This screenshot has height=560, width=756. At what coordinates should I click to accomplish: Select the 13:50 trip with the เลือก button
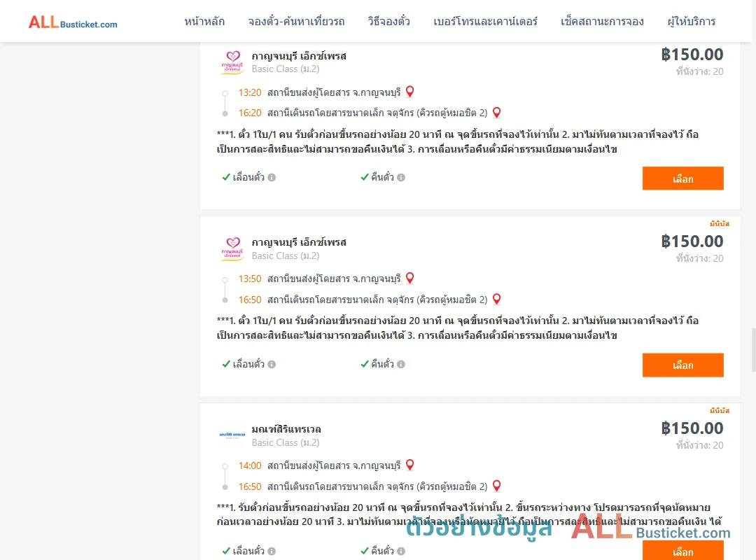[682, 365]
